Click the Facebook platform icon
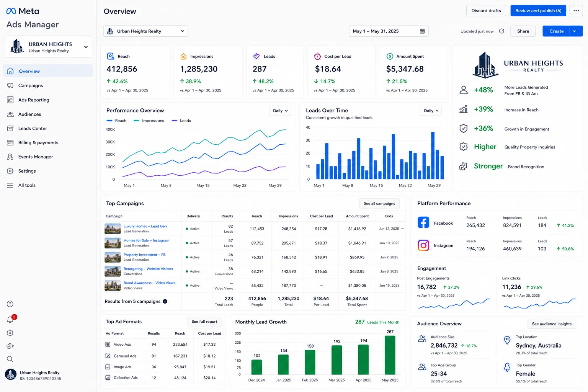Screen dimensions: 588x392 coord(423,222)
